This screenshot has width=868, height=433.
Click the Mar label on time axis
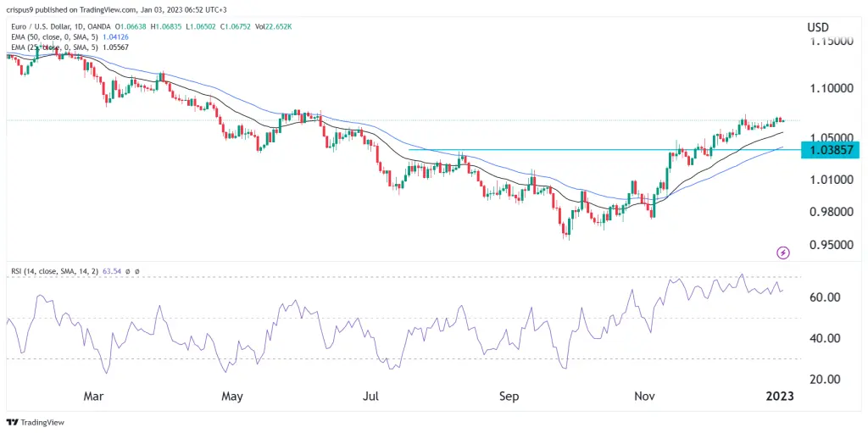pyautogui.click(x=93, y=397)
